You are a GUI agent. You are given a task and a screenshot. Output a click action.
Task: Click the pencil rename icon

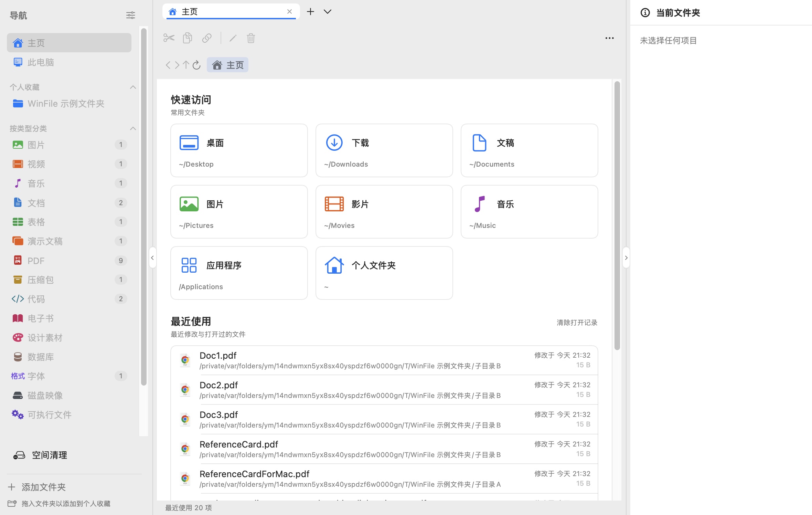pos(233,38)
